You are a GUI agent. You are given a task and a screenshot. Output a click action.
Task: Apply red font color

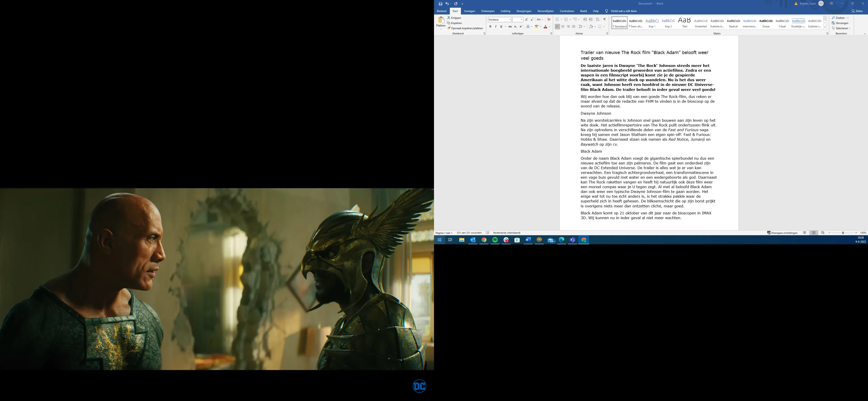click(545, 27)
